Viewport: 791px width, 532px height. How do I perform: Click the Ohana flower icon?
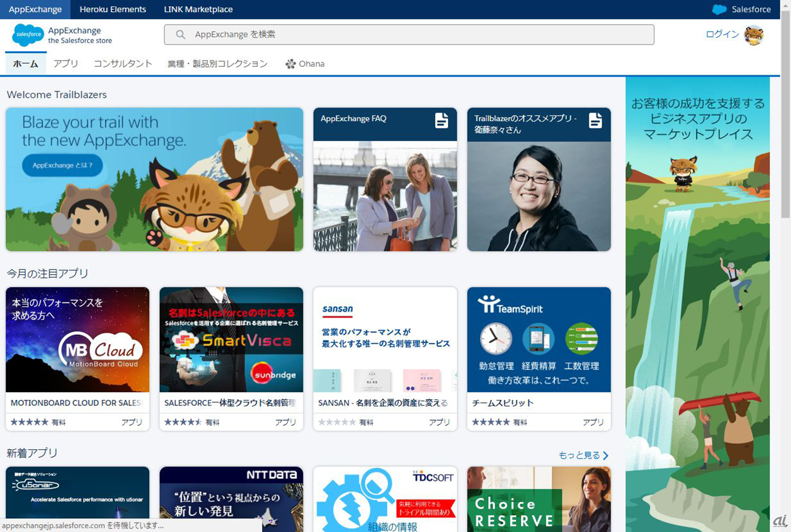coord(290,64)
